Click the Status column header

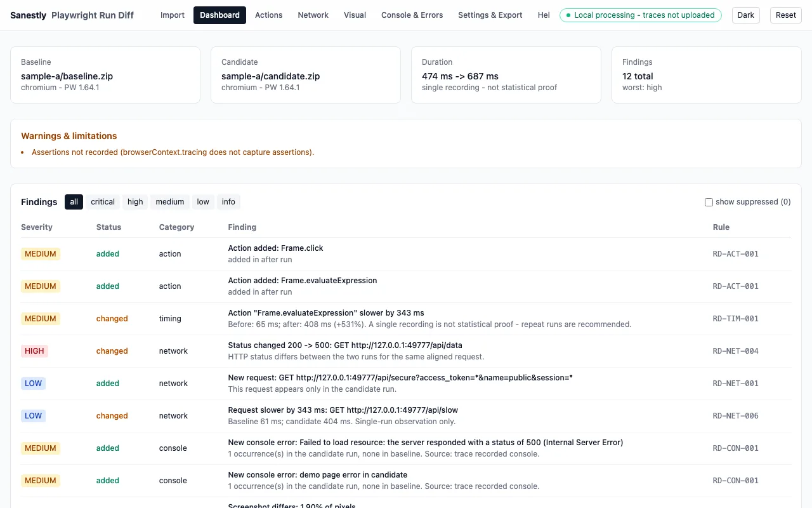[x=108, y=227]
